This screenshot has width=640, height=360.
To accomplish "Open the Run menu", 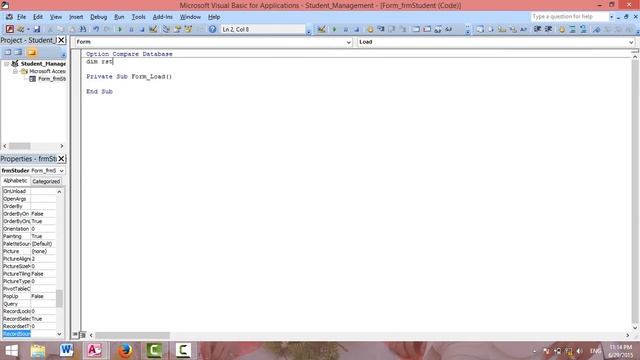I will click(x=119, y=17).
